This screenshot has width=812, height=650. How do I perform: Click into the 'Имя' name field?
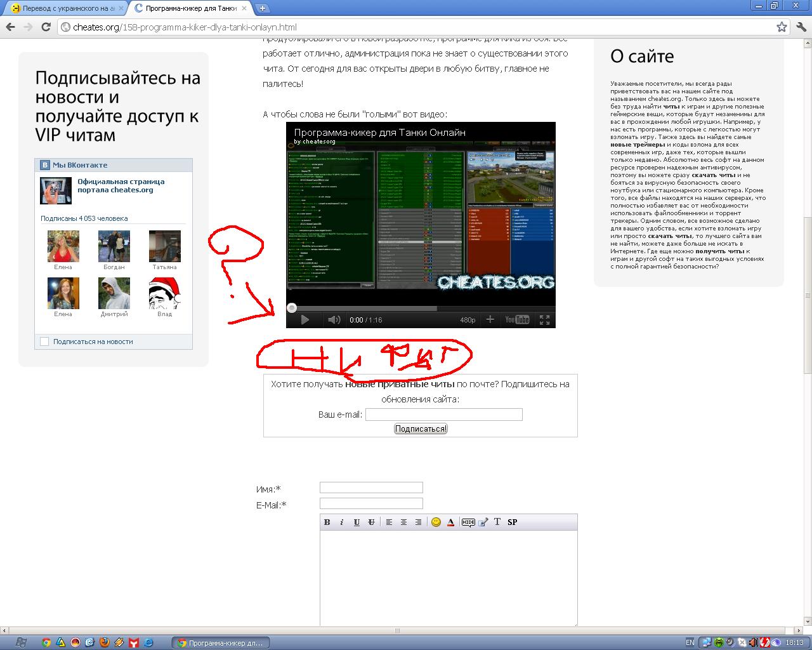(371, 487)
